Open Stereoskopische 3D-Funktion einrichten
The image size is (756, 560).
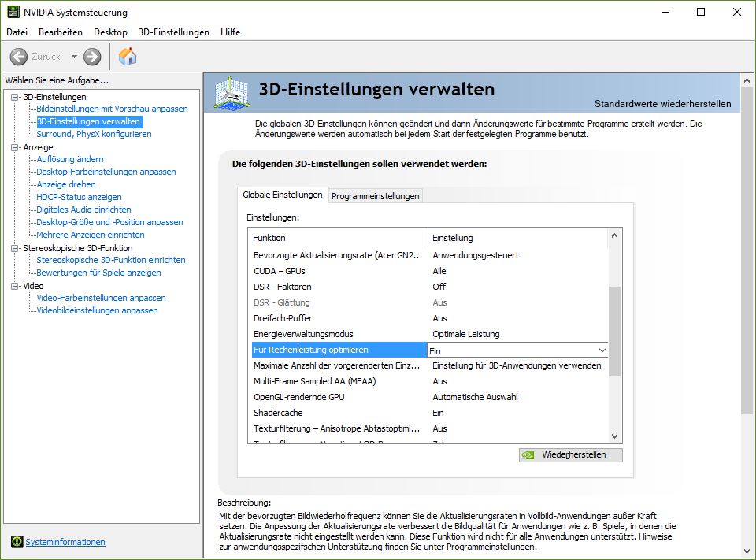[111, 260]
